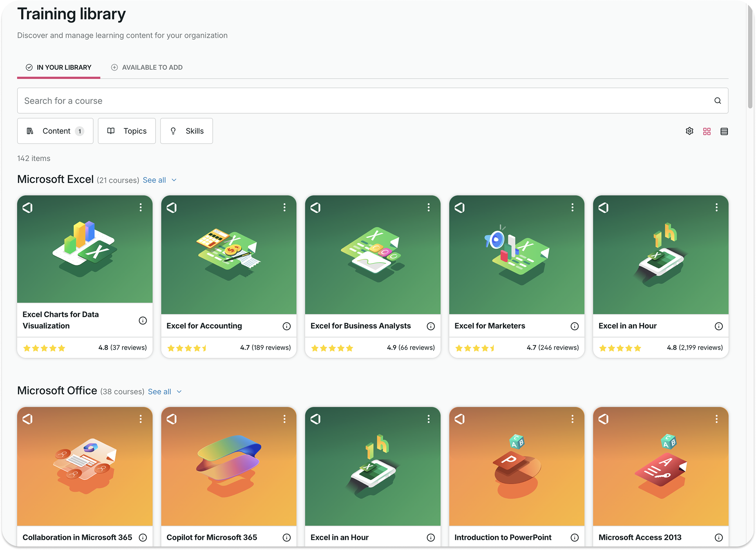Click the info icon on Excel for Marketers
The width and height of the screenshot is (756, 550).
click(575, 326)
